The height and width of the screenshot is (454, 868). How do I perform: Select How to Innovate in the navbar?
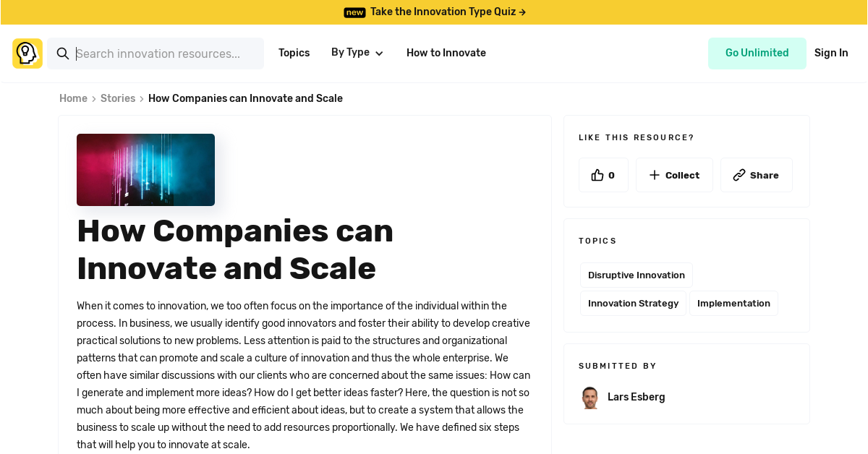[x=446, y=53]
